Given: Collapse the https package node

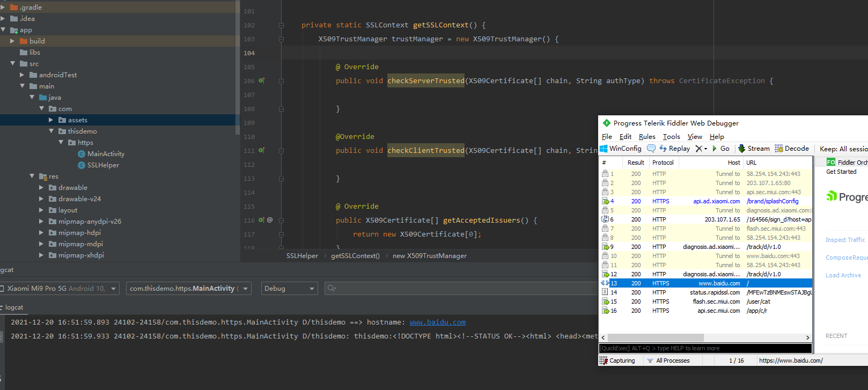Looking at the screenshot, I should pos(61,142).
